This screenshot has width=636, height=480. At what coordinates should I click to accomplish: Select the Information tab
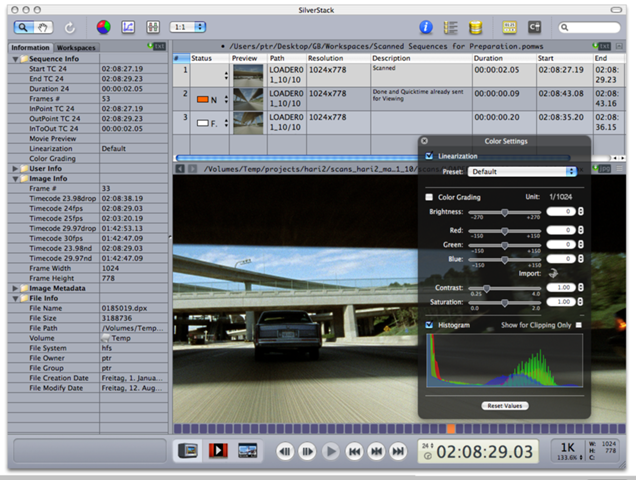pyautogui.click(x=30, y=47)
